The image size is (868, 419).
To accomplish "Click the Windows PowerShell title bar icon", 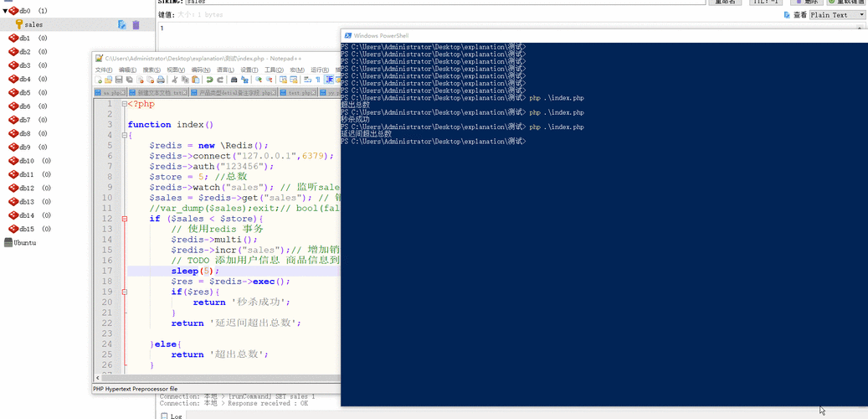I will [348, 35].
